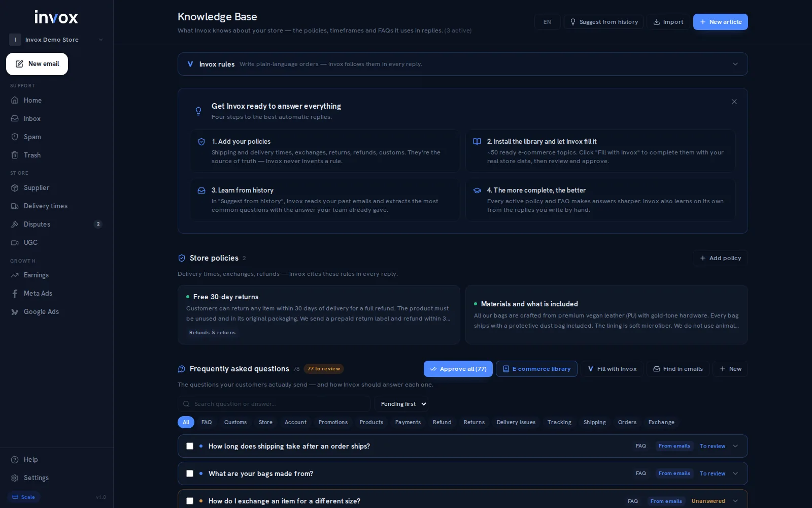Click Fill with Invox

[612, 369]
